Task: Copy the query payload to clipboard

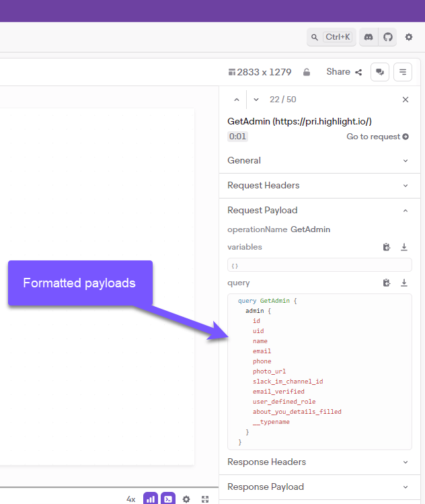Action: coord(387,283)
